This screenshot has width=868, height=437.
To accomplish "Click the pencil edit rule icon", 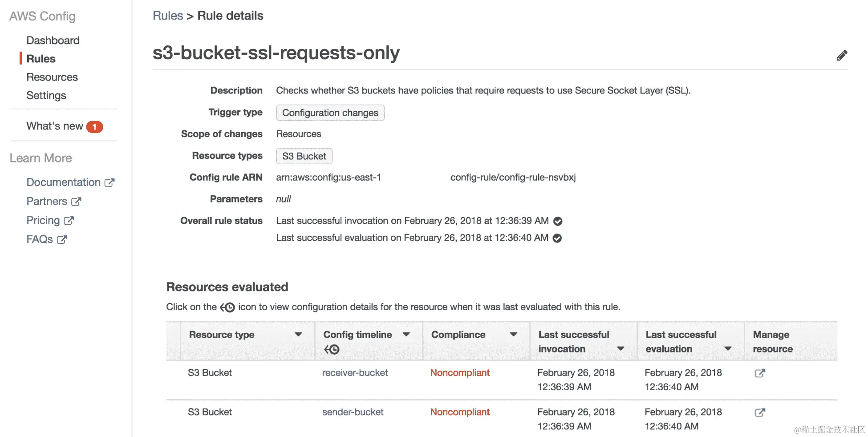I will tap(841, 56).
